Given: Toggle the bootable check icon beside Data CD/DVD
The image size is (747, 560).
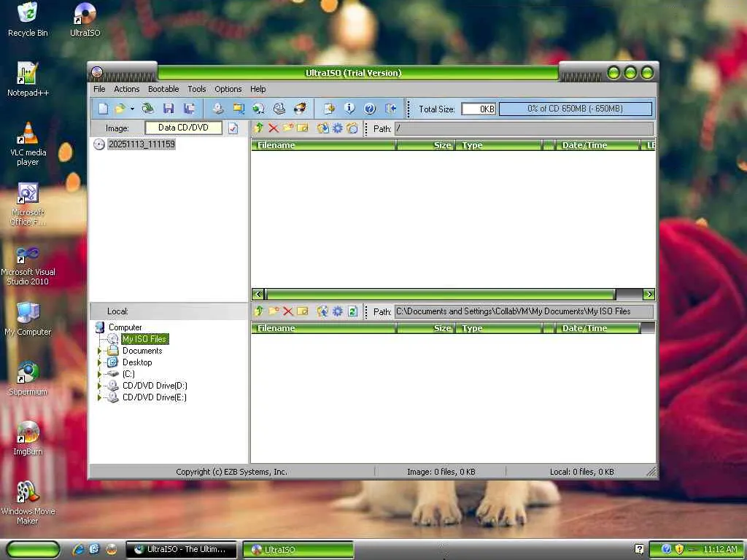Looking at the screenshot, I should pyautogui.click(x=233, y=128).
